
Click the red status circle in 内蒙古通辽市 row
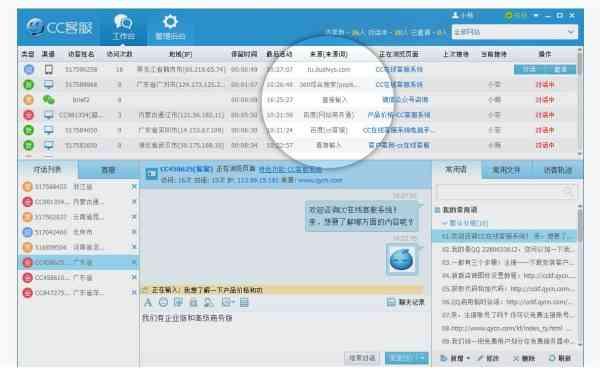point(29,115)
